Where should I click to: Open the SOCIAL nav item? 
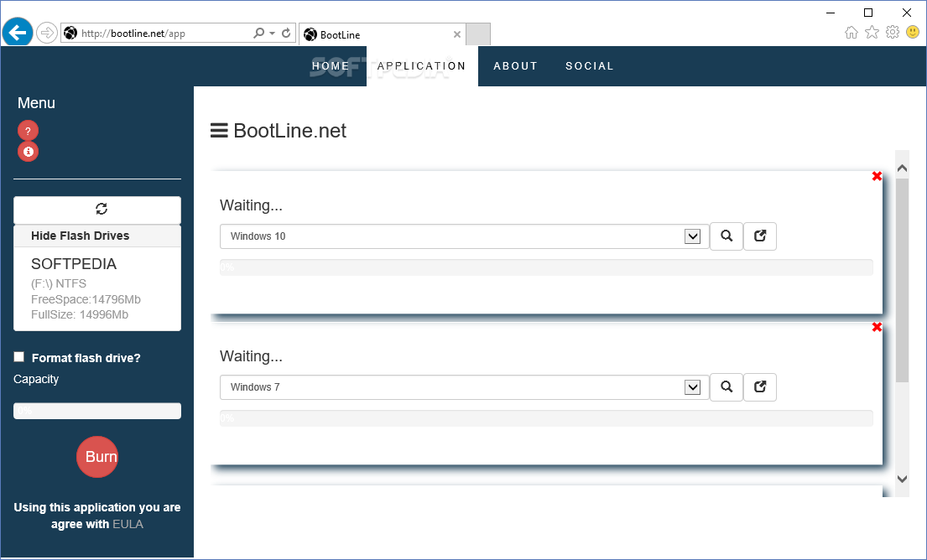pos(590,65)
